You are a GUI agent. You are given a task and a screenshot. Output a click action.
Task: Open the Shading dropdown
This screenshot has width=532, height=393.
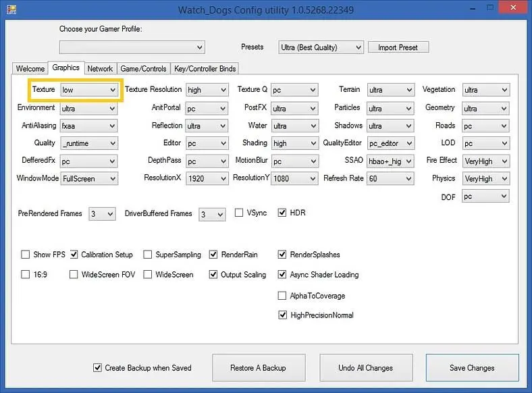[294, 143]
